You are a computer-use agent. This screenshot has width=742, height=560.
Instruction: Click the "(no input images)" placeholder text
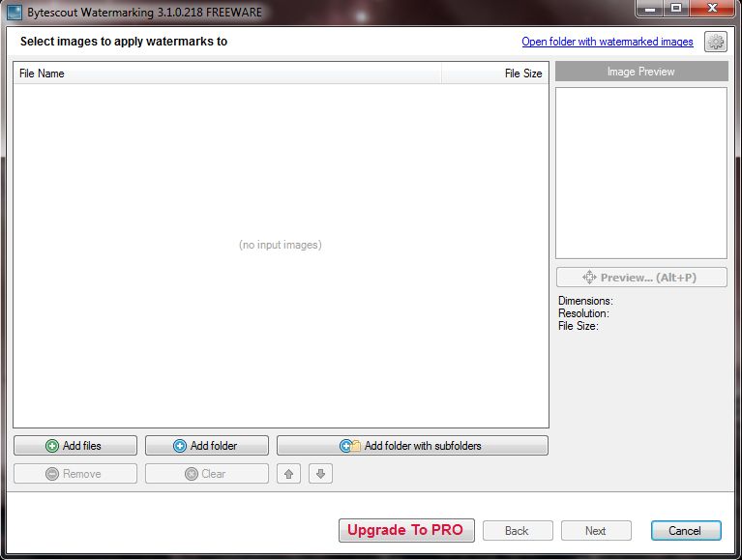[281, 245]
